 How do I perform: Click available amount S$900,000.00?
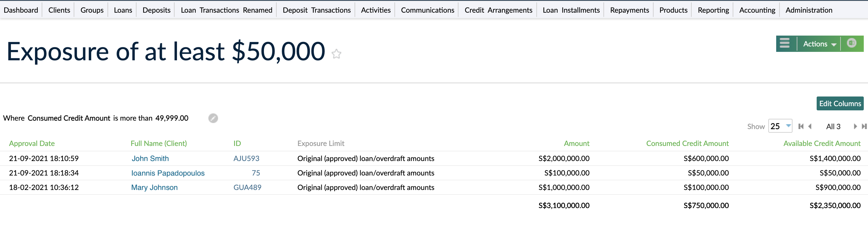(x=838, y=187)
